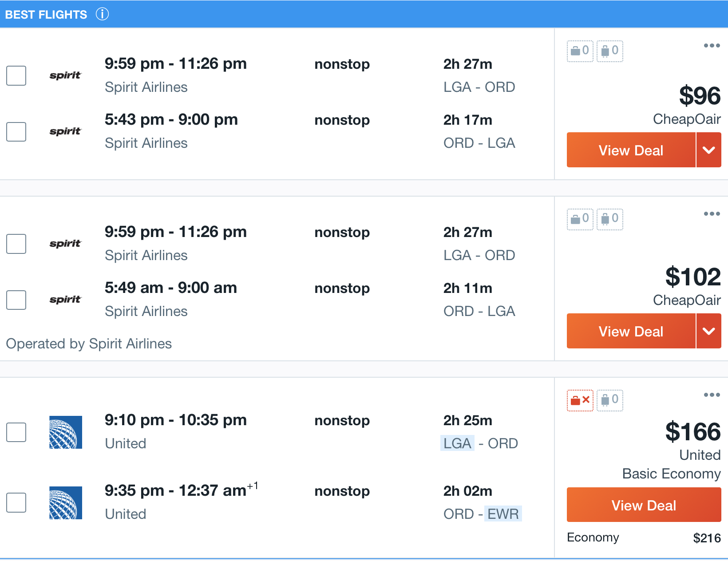Click Spirit logo on 5:49 am return flight

[x=65, y=299]
